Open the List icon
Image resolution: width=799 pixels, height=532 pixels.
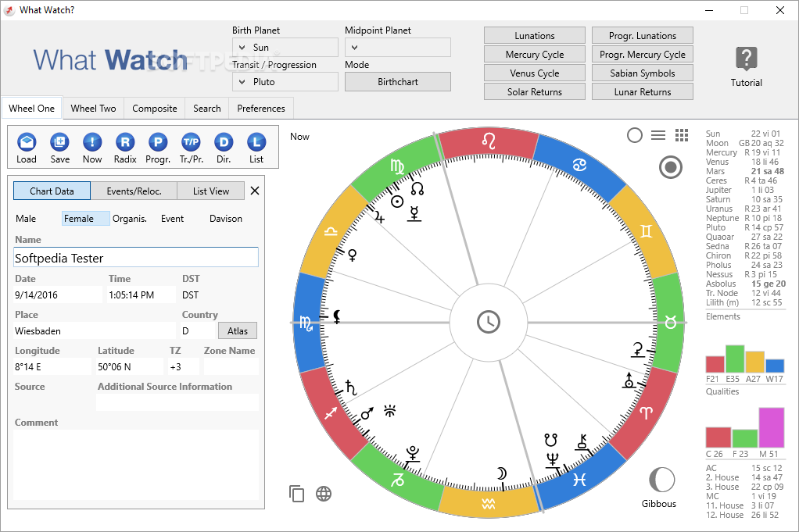(x=256, y=142)
